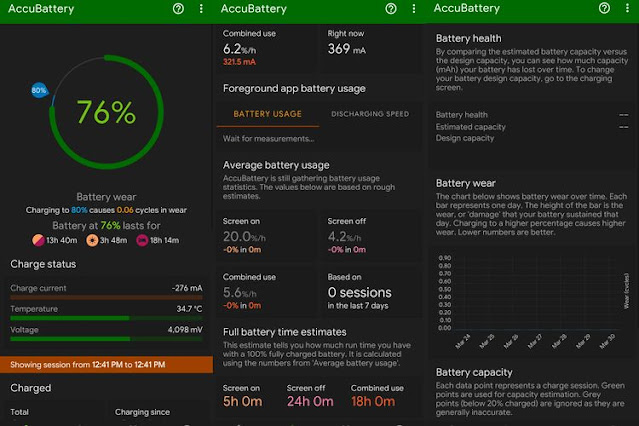Select the Combined use 5.6%/h card
639x426 pixels.
[266, 292]
